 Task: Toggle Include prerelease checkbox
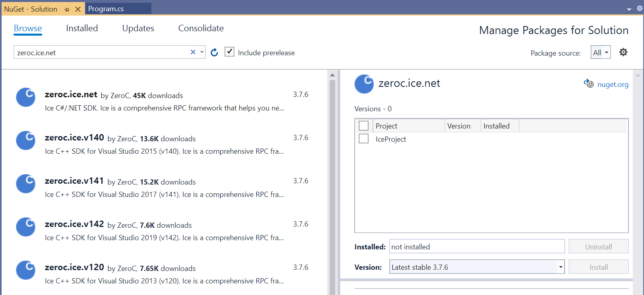tap(229, 52)
